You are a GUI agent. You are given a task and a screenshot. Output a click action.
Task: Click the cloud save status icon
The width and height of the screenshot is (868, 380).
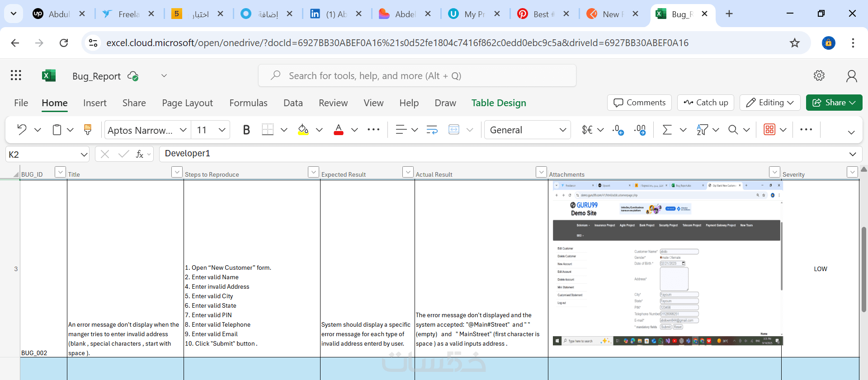tap(133, 76)
